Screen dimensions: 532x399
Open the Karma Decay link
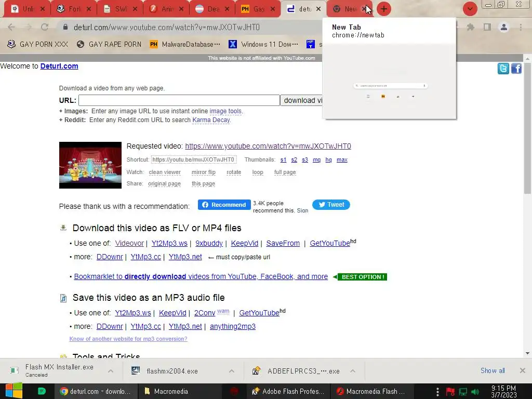tap(211, 120)
